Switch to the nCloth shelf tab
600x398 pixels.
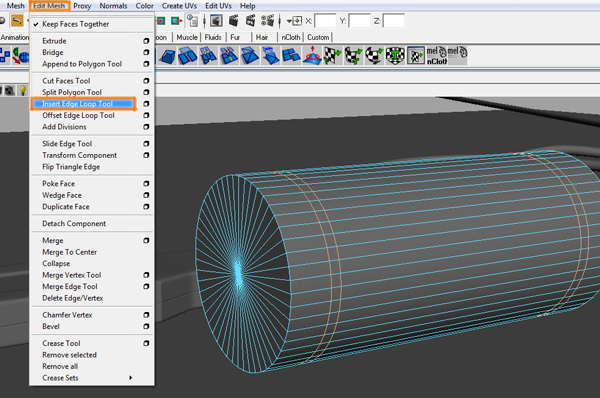pos(291,37)
